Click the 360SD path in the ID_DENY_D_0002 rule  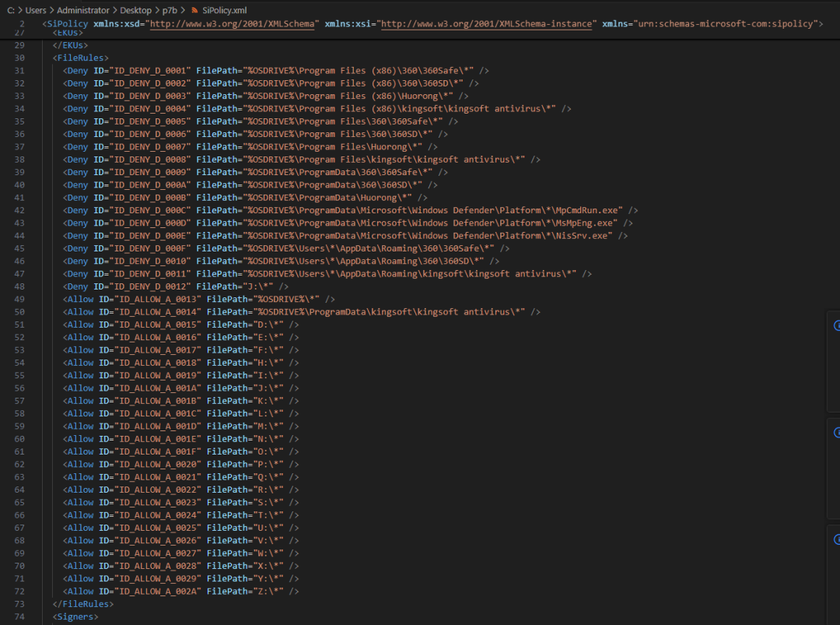(353, 83)
